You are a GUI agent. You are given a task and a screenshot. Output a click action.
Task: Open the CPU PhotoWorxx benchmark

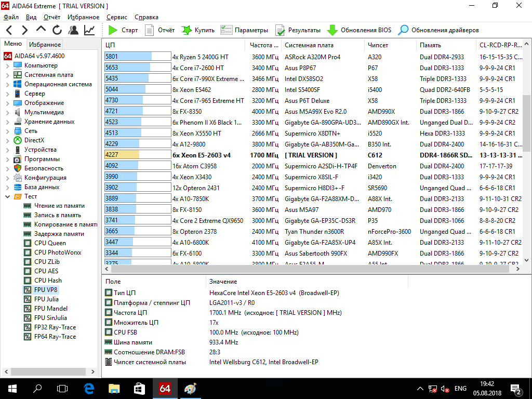pyautogui.click(x=58, y=252)
